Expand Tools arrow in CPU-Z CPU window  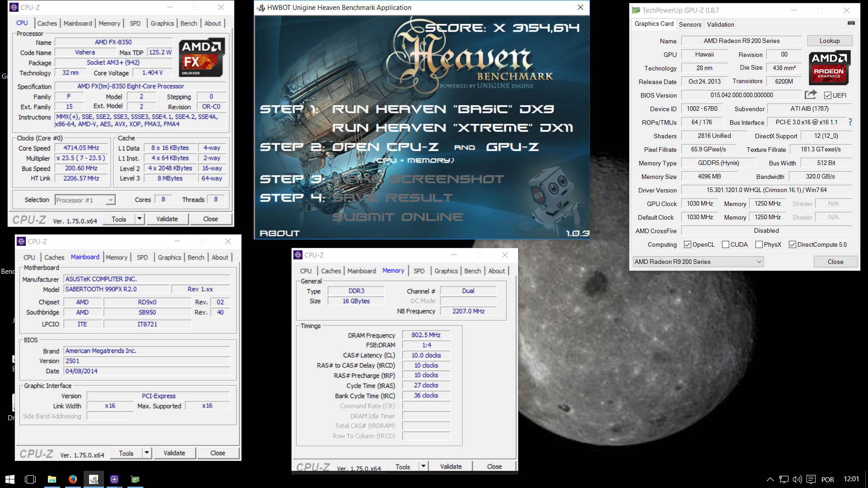coord(139,219)
